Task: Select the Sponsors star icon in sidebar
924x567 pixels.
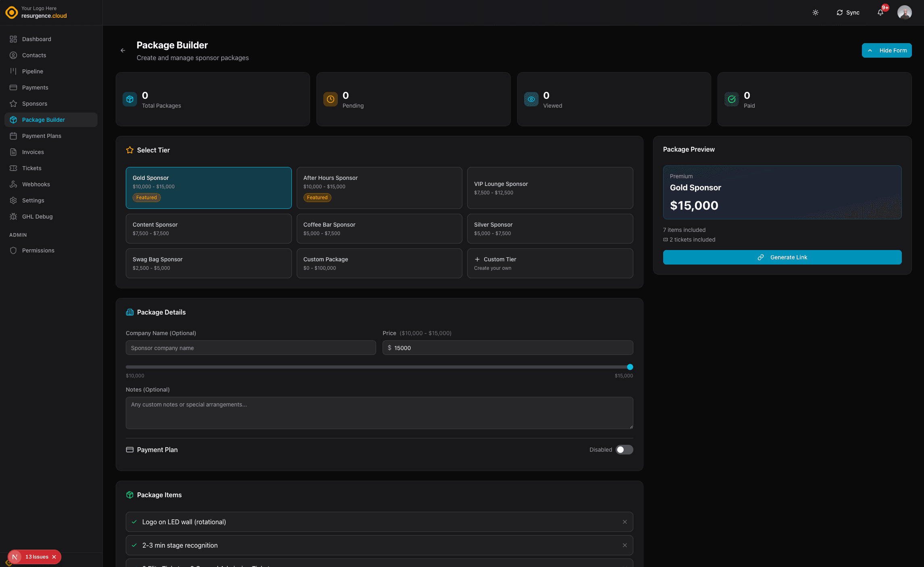Action: tap(13, 103)
